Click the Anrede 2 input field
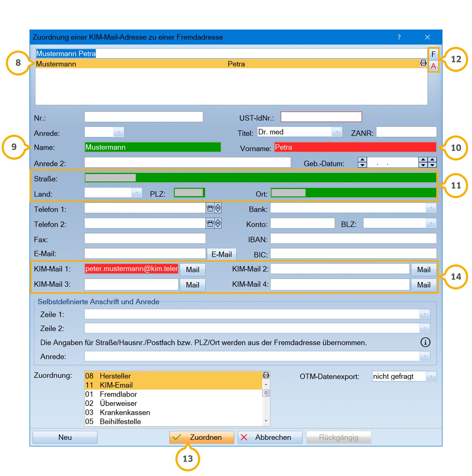Viewport: 472px width, 476px height. pos(187,162)
